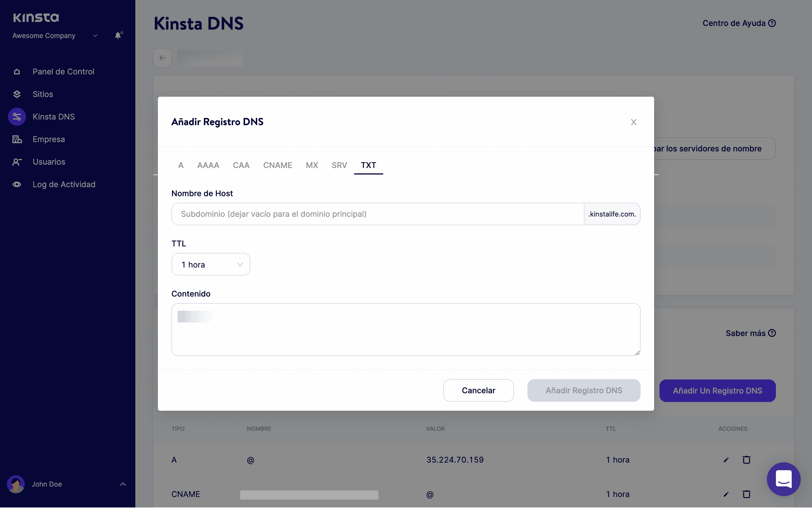Open the TTL dropdown showing 1 hora
The height and width of the screenshot is (508, 812).
pos(211,264)
